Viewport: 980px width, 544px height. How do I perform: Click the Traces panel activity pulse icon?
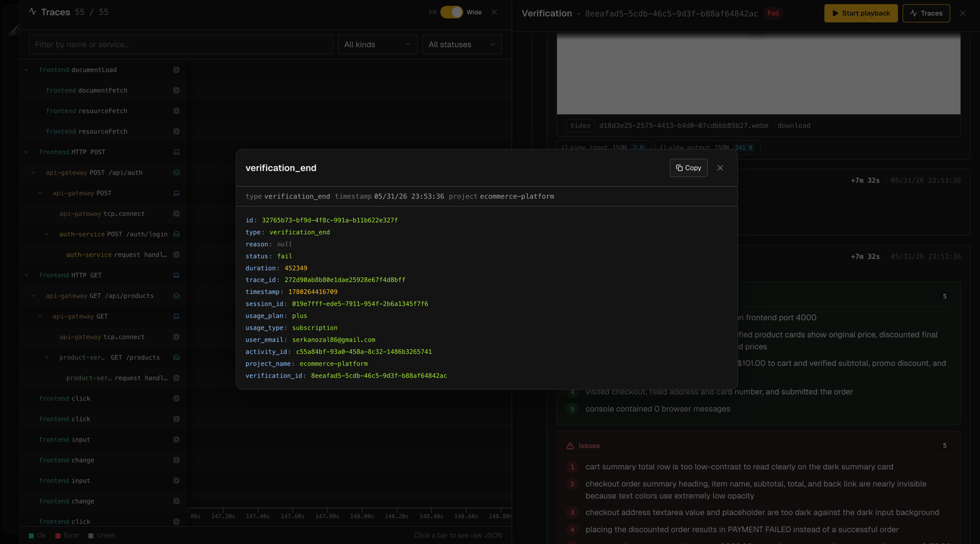pos(33,11)
